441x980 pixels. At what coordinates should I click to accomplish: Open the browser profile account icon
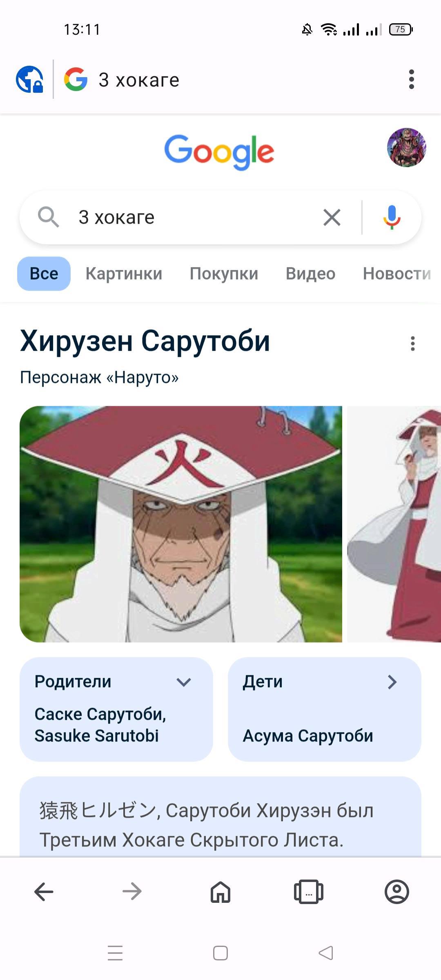pos(397,891)
